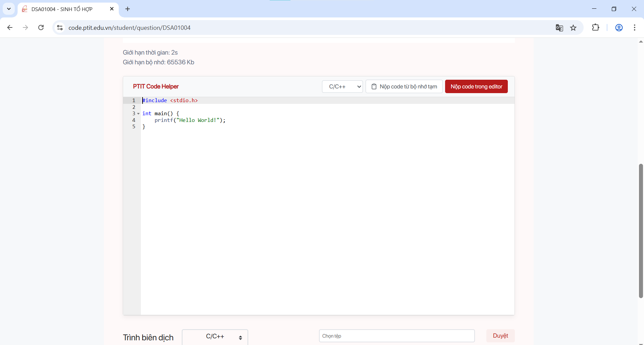
Task: Open the C/C++ language dropdown in Code Helper
Action: tap(342, 86)
